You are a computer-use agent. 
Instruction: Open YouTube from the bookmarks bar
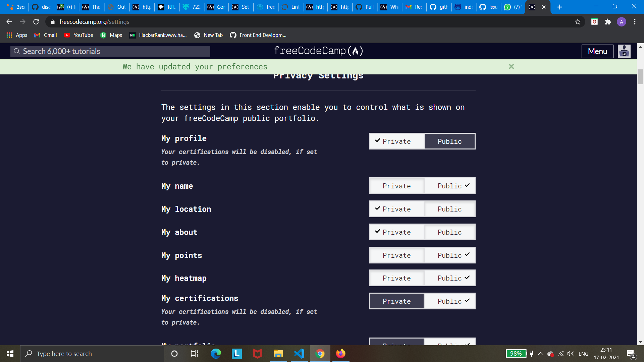(78, 35)
